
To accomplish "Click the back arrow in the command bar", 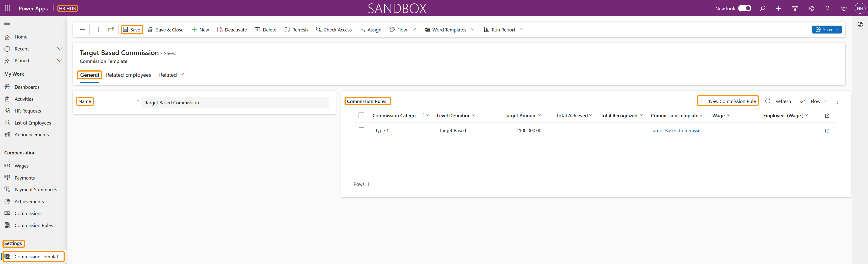I will tap(82, 30).
